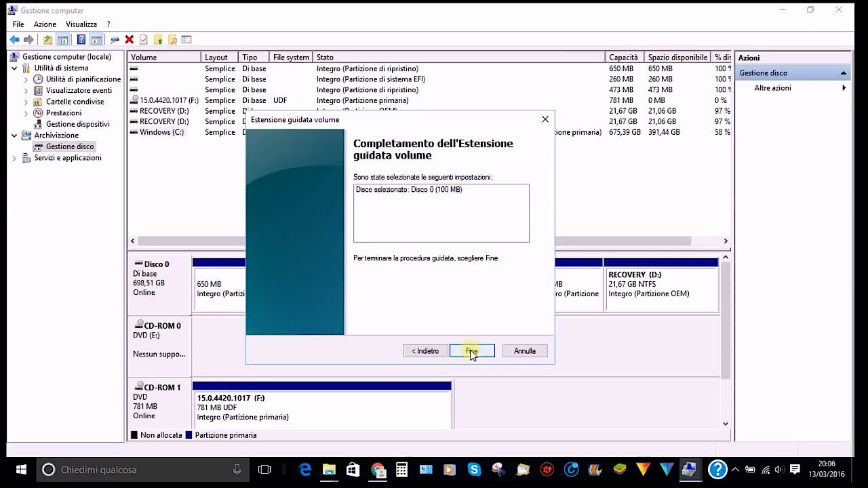Screen dimensions: 868x488
Task: Open the Altre azioni submenu arrow
Action: 844,88
